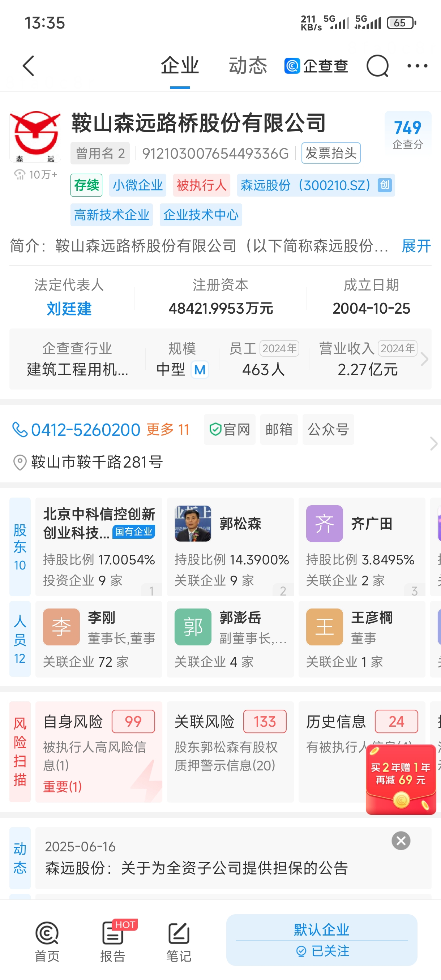
Task: Tap the phone handset icon
Action: (20, 430)
